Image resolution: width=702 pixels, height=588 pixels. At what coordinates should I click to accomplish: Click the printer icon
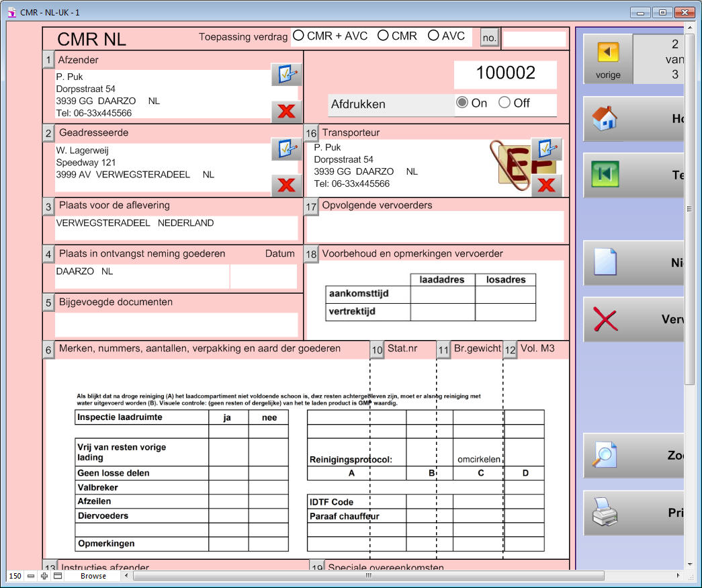(605, 513)
